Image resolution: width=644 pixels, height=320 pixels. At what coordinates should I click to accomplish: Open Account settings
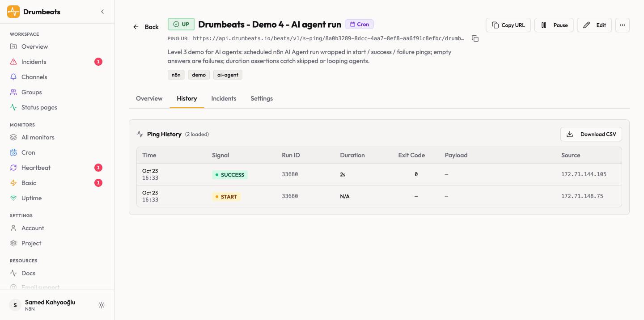[x=57, y=228]
